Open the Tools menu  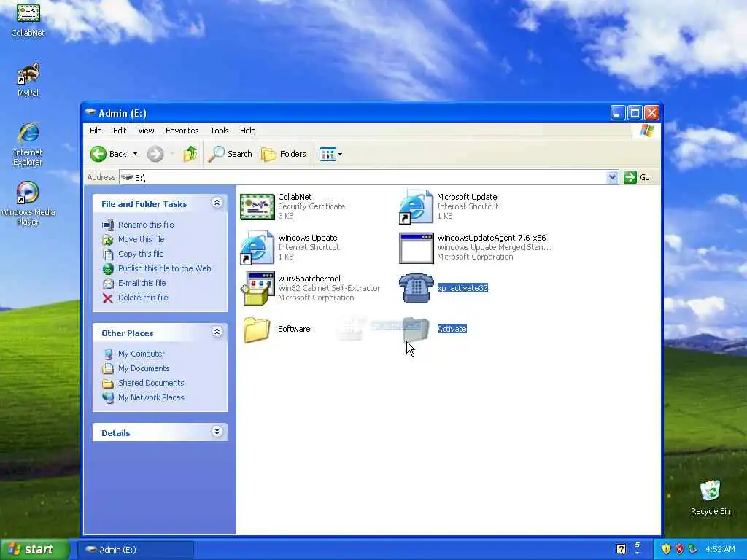(219, 131)
